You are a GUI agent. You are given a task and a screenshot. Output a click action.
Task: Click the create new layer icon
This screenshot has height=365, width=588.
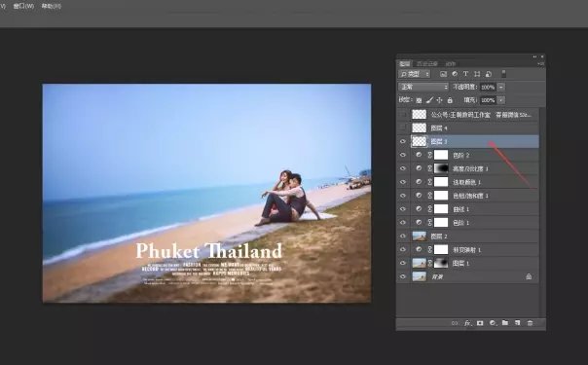(518, 322)
